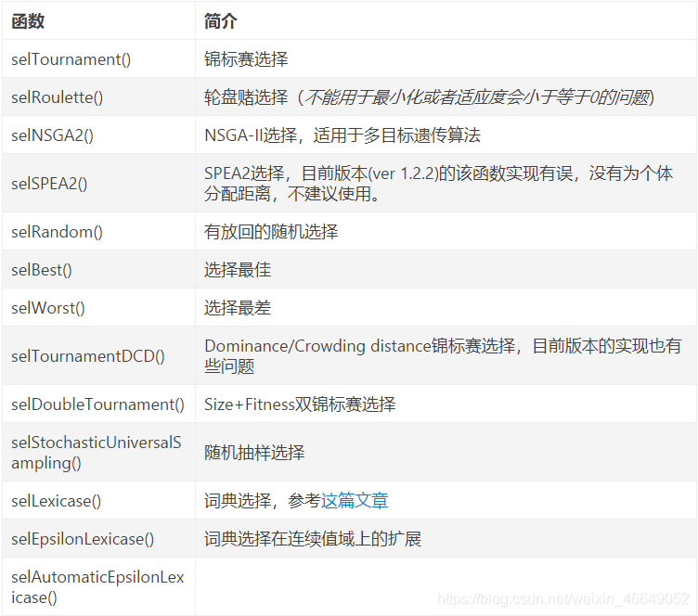The image size is (698, 616).
Task: Click the Size+Fitness双锦标赛选择 description
Action: click(300, 404)
